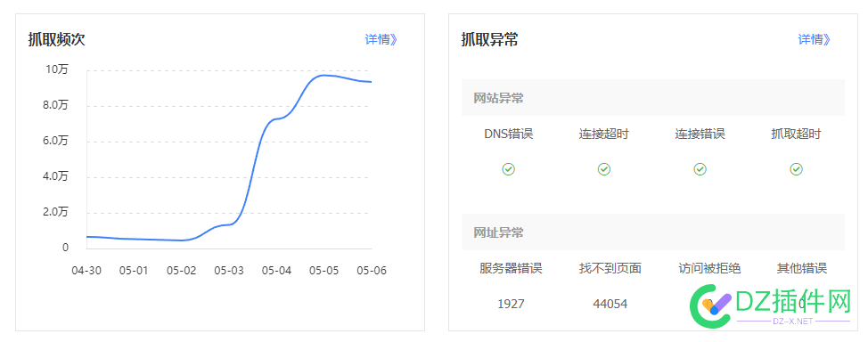
Task: Click the chart line peak near 05-05
Action: [323, 76]
